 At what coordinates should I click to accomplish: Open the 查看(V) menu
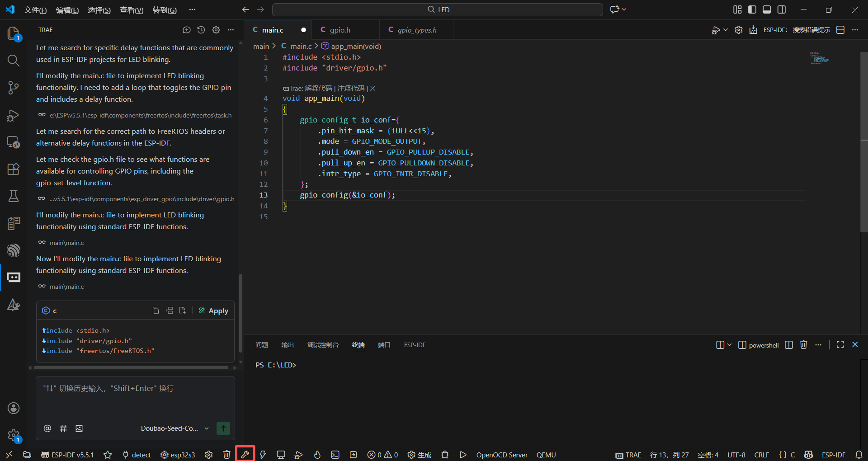pos(132,10)
